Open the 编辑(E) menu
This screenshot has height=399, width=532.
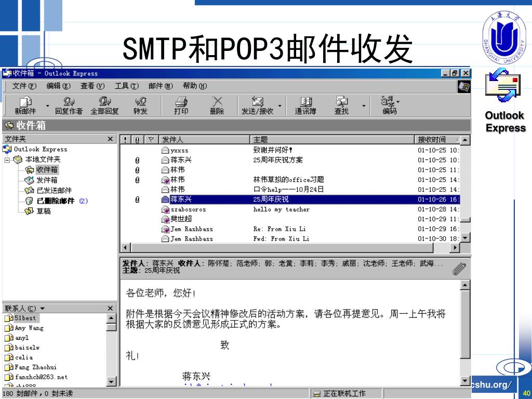[58, 86]
